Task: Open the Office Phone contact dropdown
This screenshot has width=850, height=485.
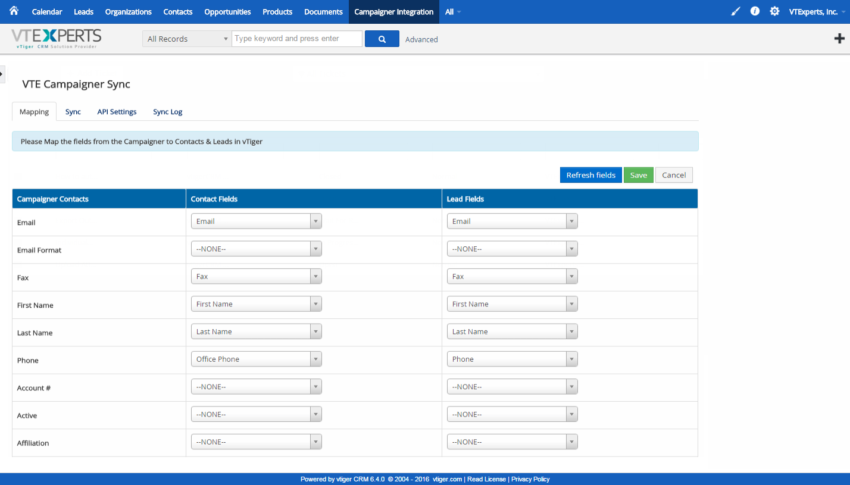Action: [x=256, y=359]
